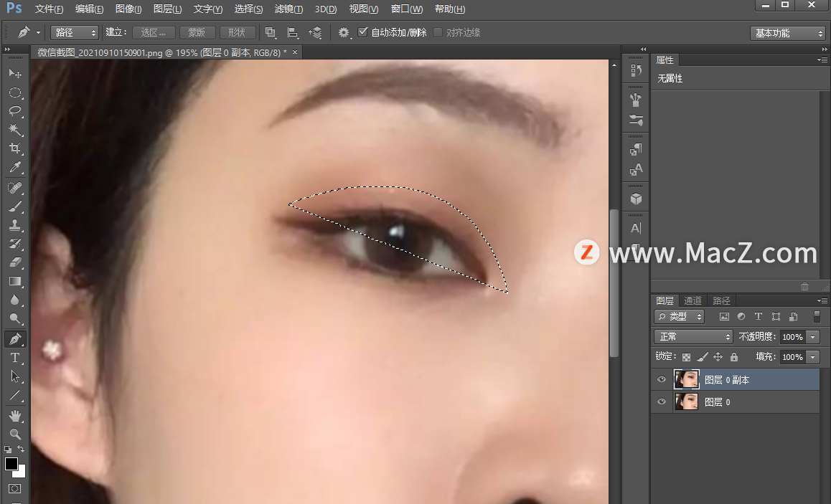The image size is (831, 504).
Task: Toggle lock position
Action: [x=718, y=357]
